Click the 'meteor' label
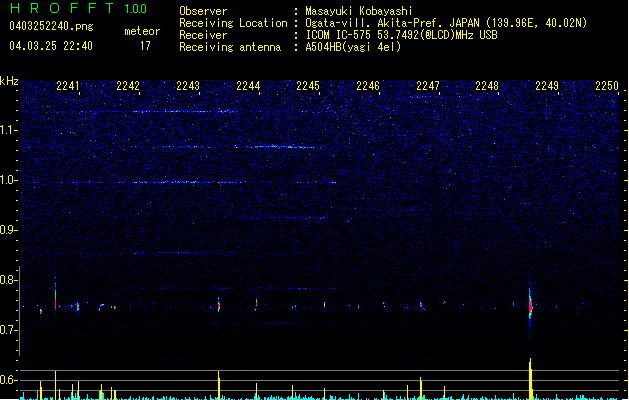Viewport: 629px width, 400px height. tap(142, 31)
